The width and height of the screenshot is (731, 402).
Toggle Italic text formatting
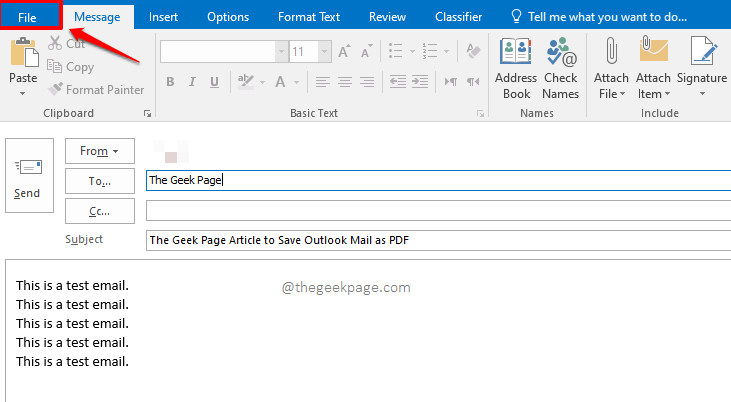coord(192,82)
